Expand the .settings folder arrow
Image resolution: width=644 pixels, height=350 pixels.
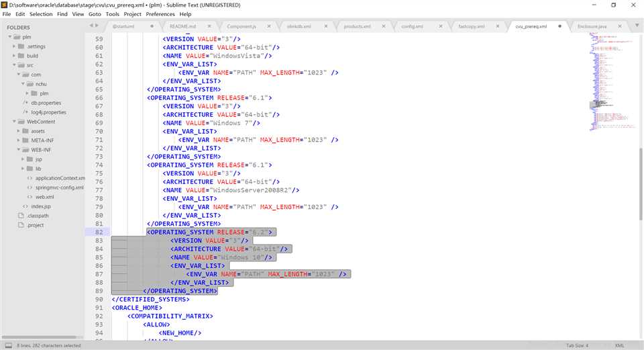(14, 46)
